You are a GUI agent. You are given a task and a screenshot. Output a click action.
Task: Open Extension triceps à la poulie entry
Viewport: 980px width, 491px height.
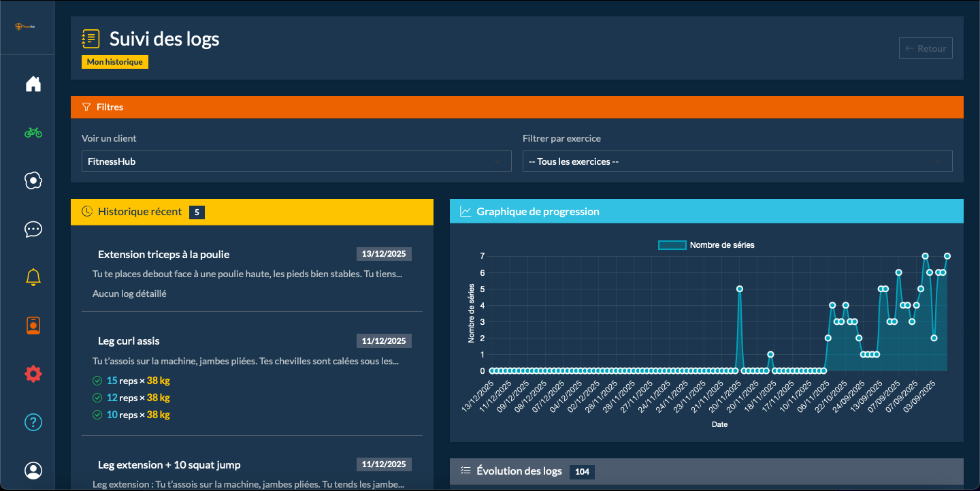tap(164, 254)
